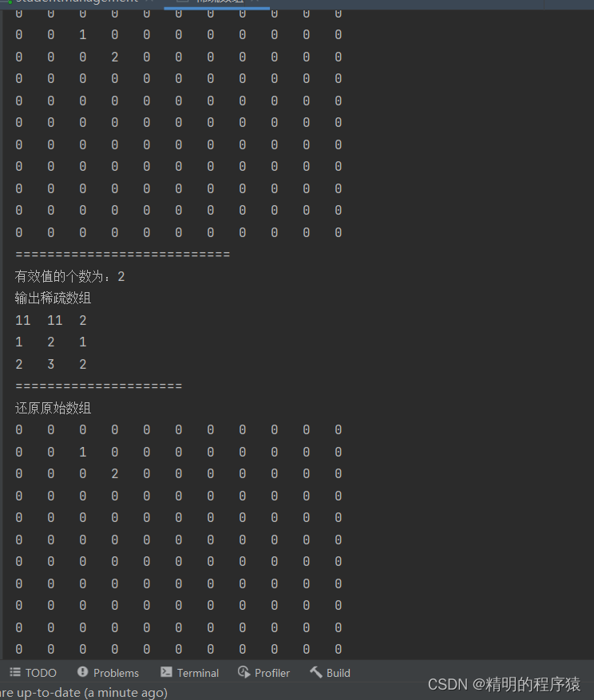Click the 输出稀疏数组 console text
The height and width of the screenshot is (700, 594).
tap(53, 298)
